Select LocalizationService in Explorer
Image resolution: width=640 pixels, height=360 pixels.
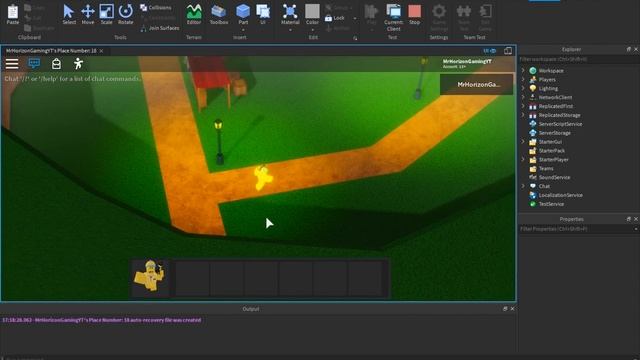coord(560,195)
